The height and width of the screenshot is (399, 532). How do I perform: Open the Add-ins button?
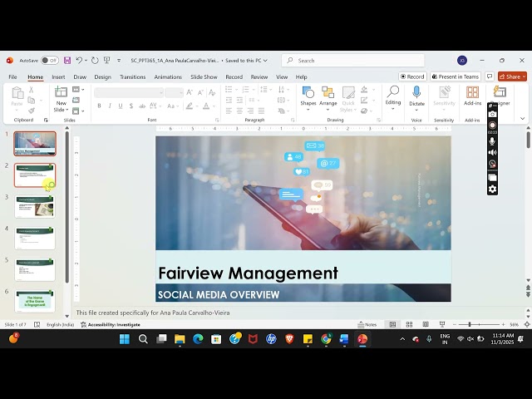(472, 96)
